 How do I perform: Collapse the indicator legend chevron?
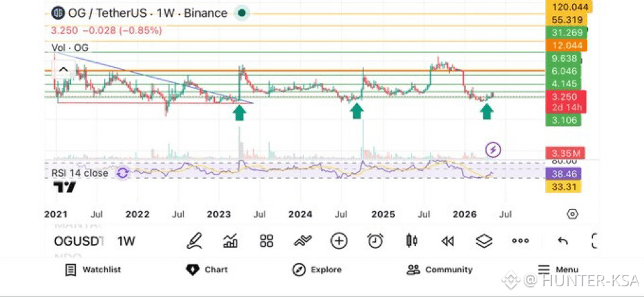63,69
